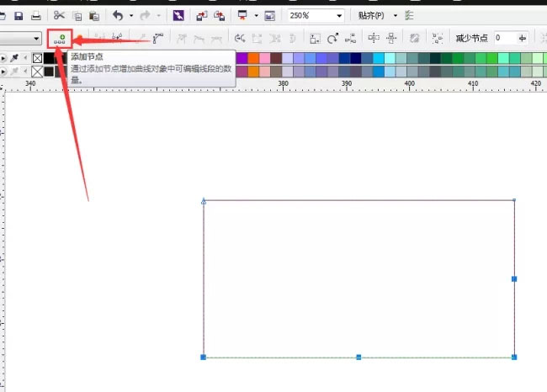Click the Reverse Direction icon
Viewport: 547px width, 392px height.
click(x=240, y=38)
